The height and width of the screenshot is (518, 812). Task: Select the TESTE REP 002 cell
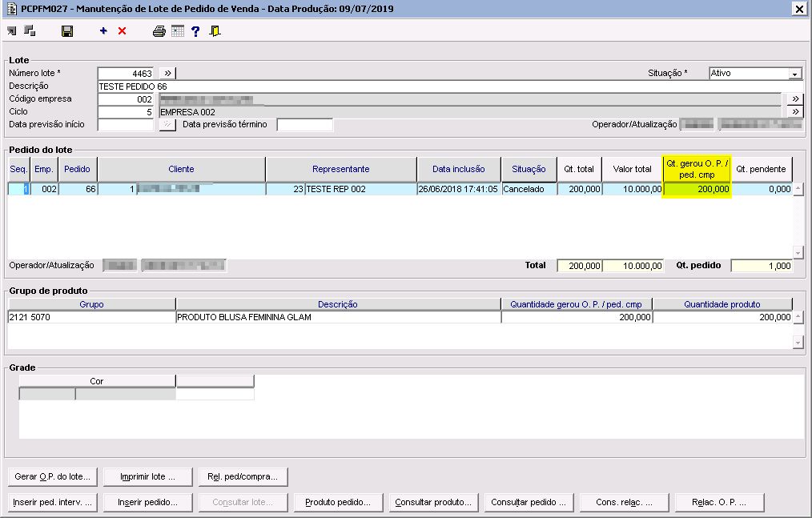(361, 189)
